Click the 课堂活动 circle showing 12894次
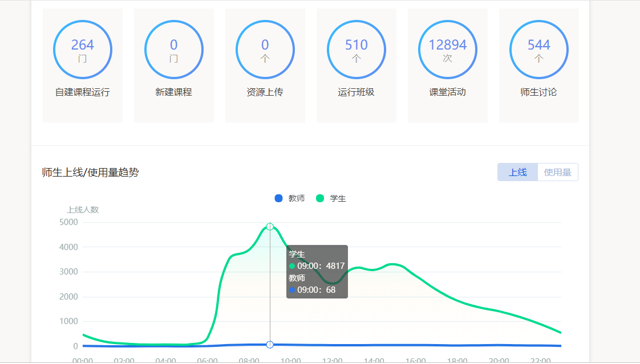Screen dimensions: 640x364 pos(448,49)
